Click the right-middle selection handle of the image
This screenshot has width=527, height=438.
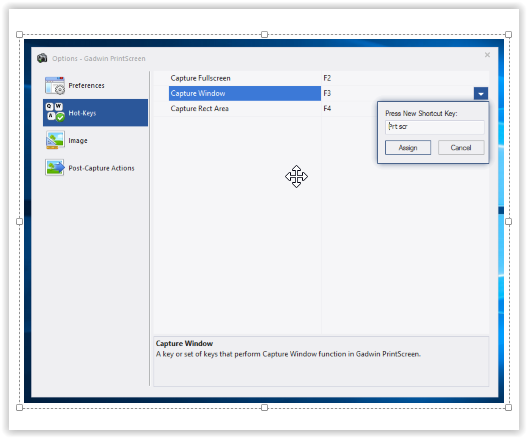click(x=509, y=221)
